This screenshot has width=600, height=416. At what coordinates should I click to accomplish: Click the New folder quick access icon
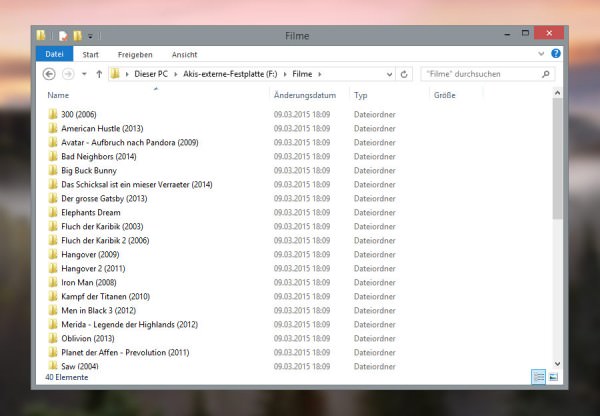[78, 36]
